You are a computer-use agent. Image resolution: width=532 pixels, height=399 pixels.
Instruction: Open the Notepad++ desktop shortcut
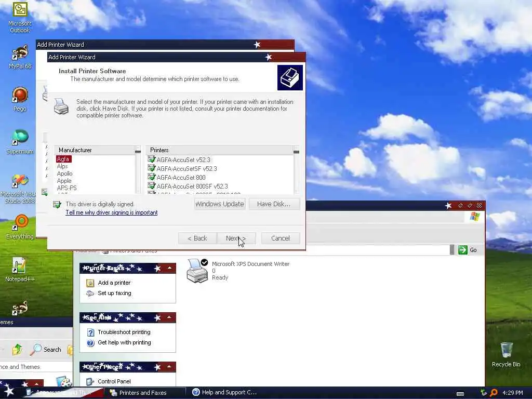(20, 270)
